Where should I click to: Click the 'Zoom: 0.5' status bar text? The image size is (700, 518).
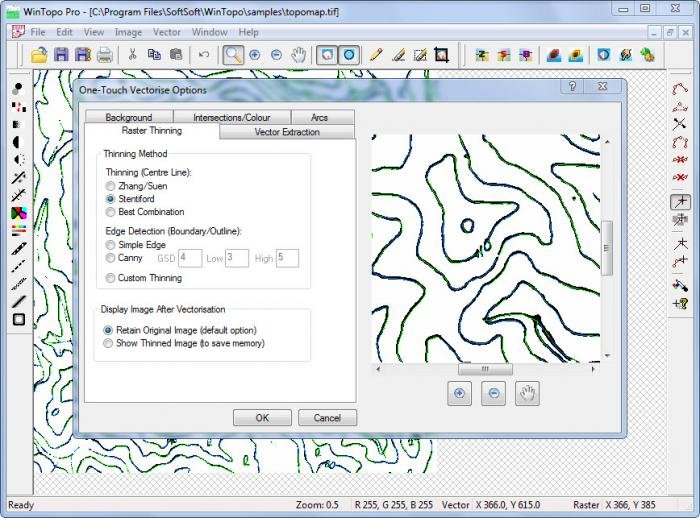pyautogui.click(x=317, y=505)
